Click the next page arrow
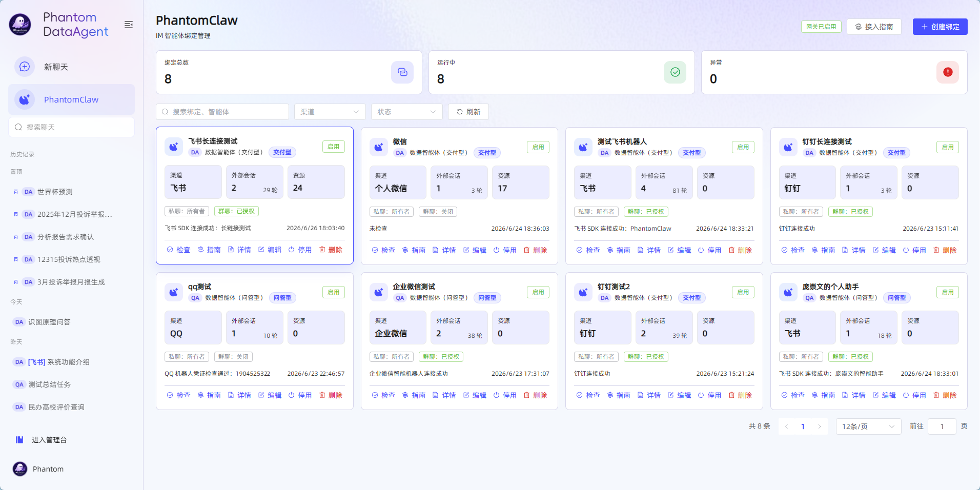The height and width of the screenshot is (490, 980). coord(820,426)
